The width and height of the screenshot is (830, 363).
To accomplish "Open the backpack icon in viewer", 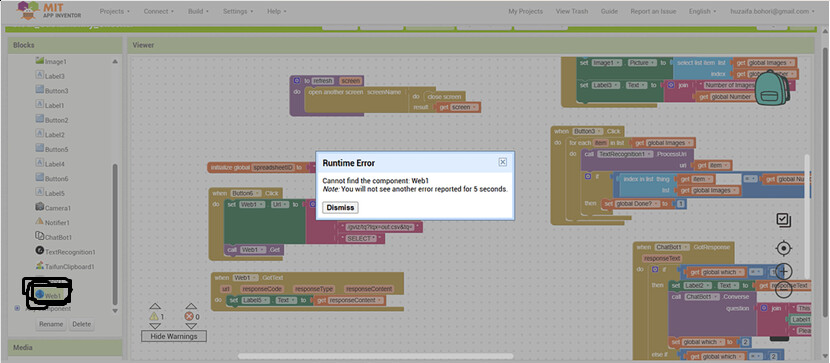I will [x=771, y=88].
